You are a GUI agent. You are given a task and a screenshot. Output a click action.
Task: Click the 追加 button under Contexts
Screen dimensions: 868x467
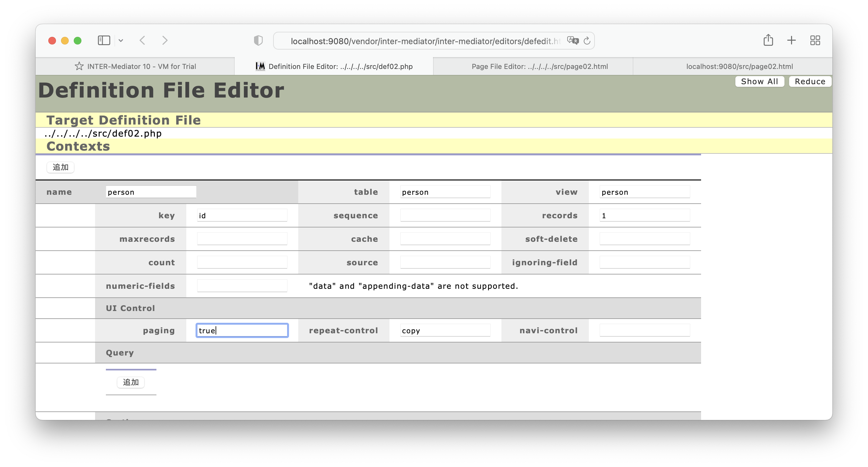click(x=60, y=167)
